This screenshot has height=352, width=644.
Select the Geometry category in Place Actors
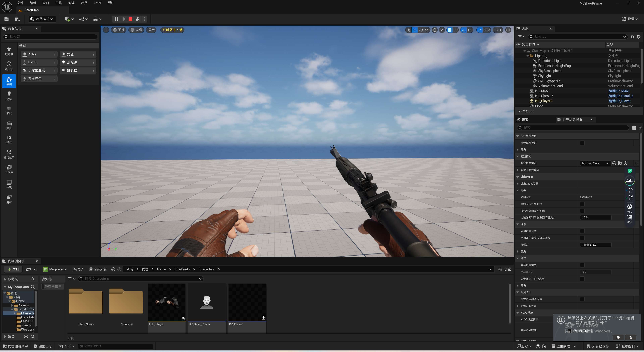point(9,169)
